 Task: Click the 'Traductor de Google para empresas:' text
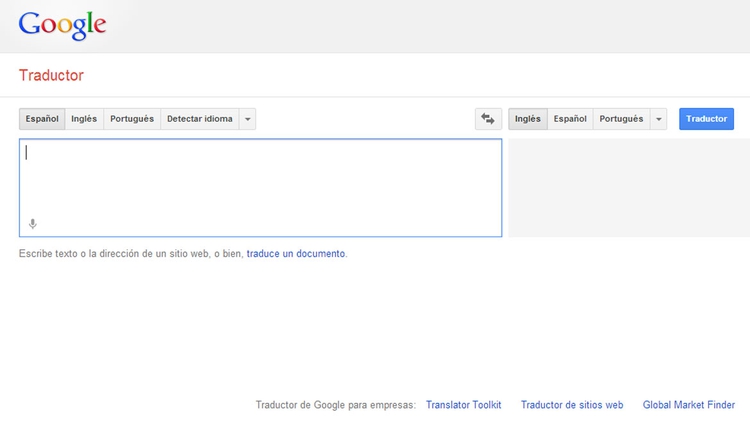[336, 405]
